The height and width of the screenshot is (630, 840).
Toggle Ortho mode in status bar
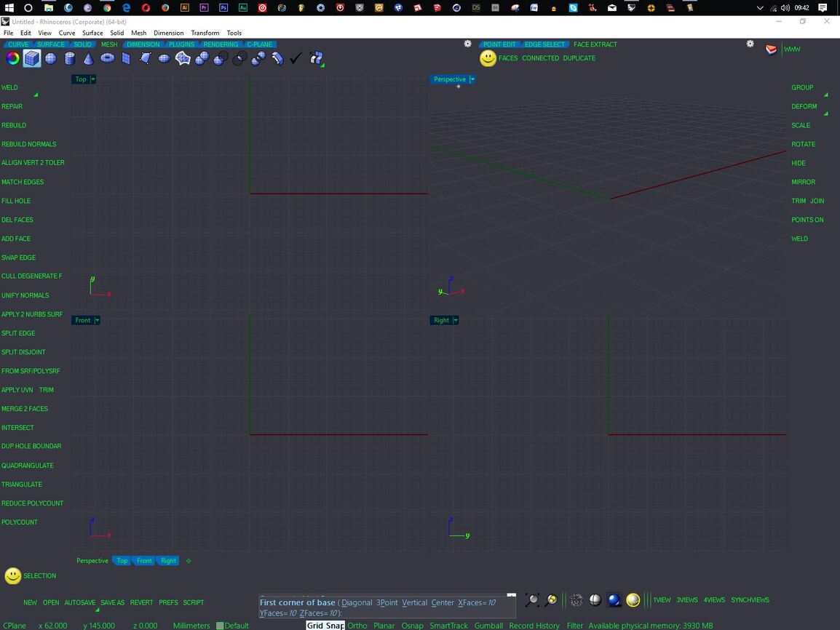point(357,626)
